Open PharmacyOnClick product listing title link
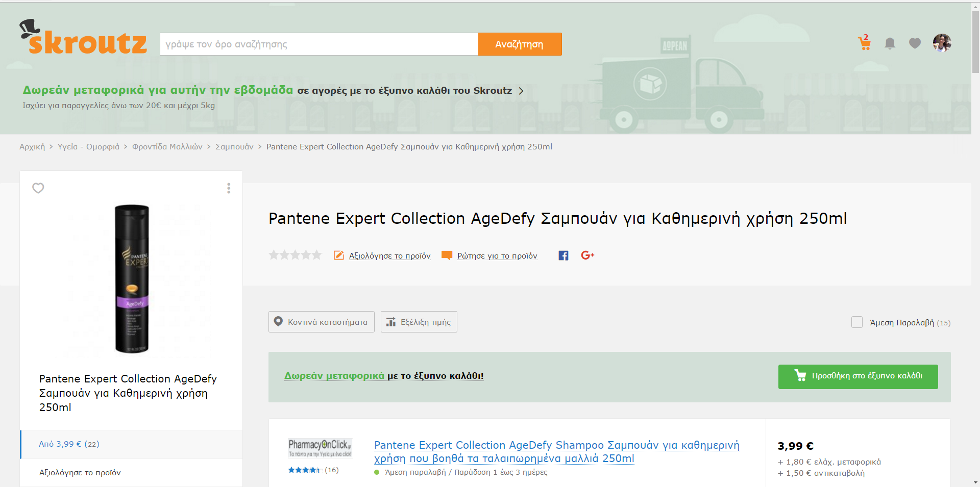 (x=557, y=452)
